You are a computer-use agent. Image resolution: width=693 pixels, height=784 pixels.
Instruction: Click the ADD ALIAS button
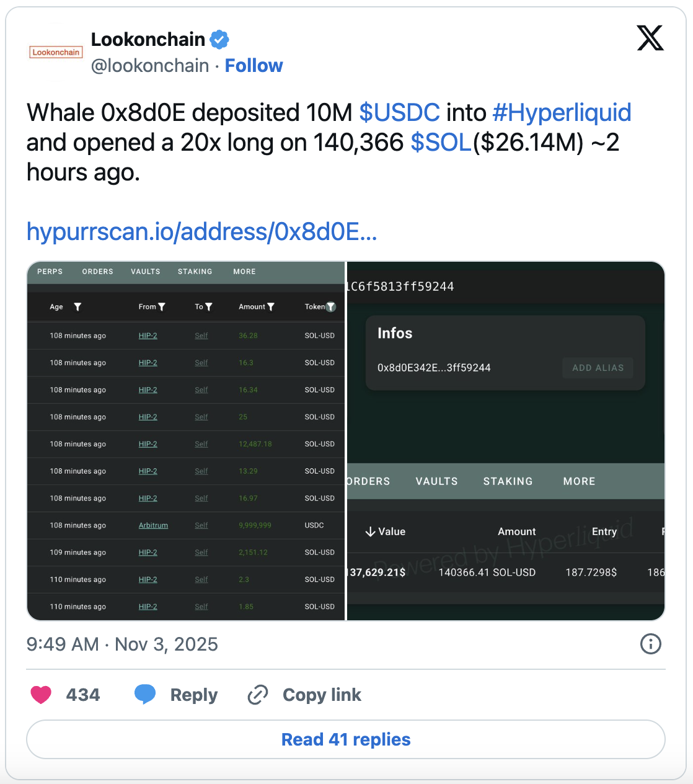pos(597,367)
